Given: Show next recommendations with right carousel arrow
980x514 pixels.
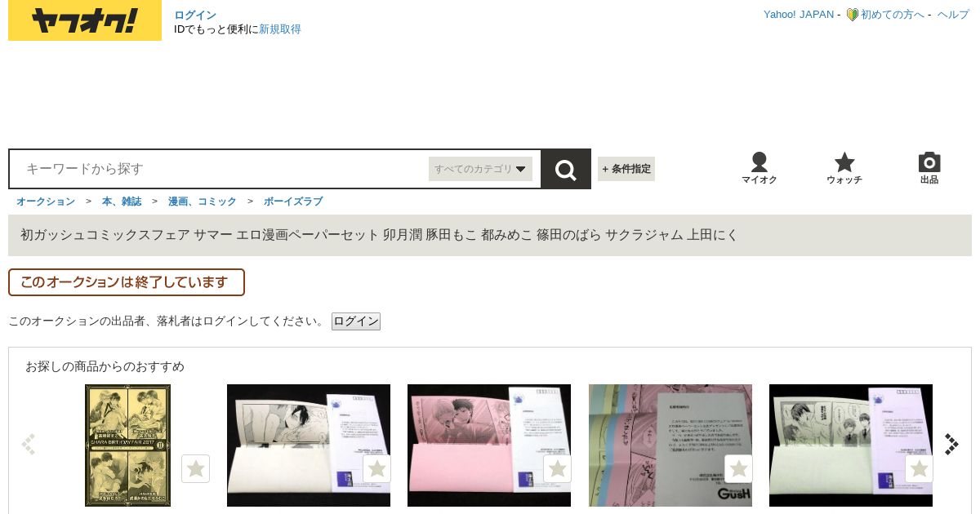Looking at the screenshot, I should point(951,444).
